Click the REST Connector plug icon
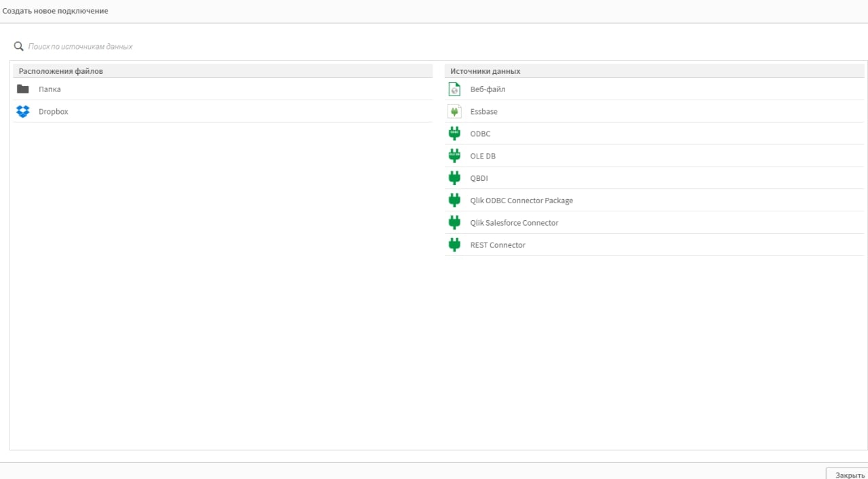Image resolution: width=868 pixels, height=479 pixels. tap(454, 245)
